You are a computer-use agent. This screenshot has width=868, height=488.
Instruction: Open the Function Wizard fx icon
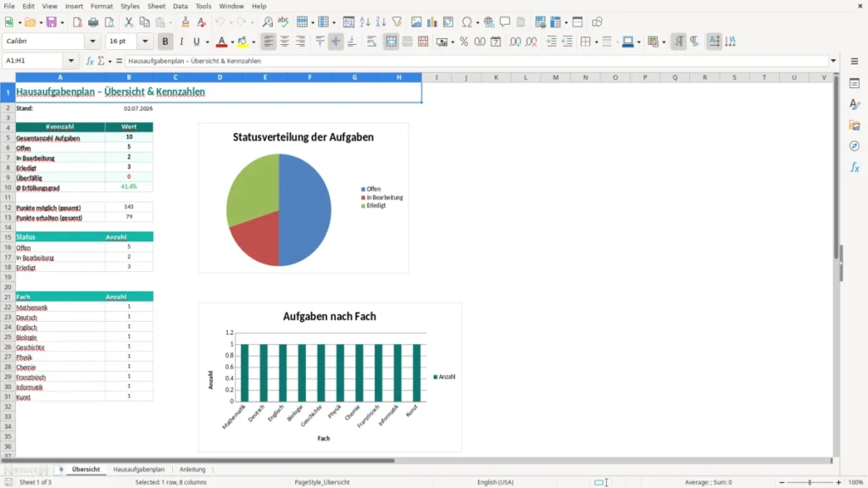click(90, 61)
